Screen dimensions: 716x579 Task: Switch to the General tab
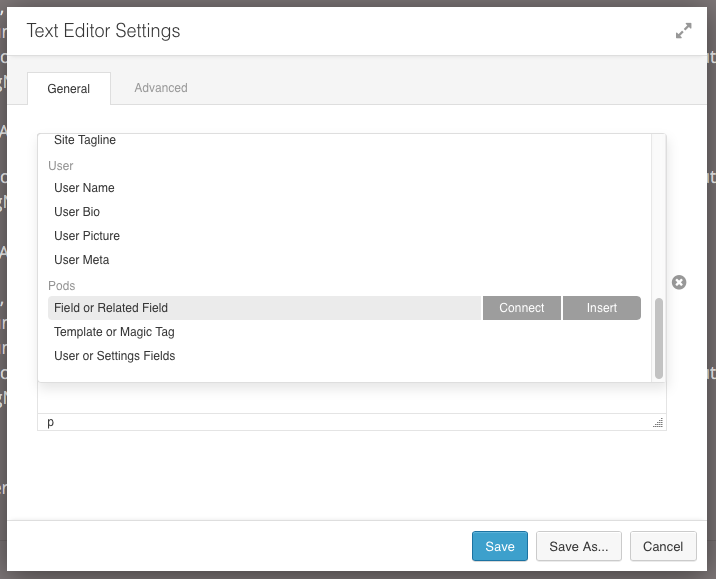[69, 89]
